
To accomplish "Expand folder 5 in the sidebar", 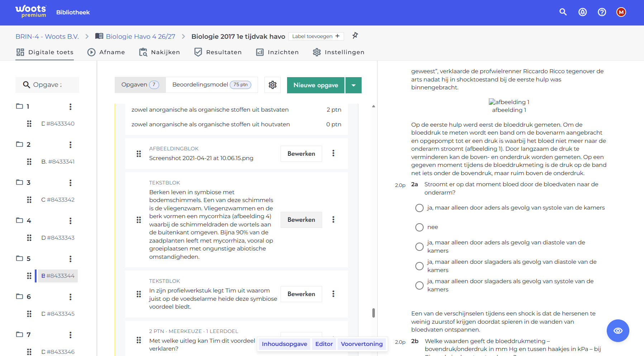I will tap(19, 258).
